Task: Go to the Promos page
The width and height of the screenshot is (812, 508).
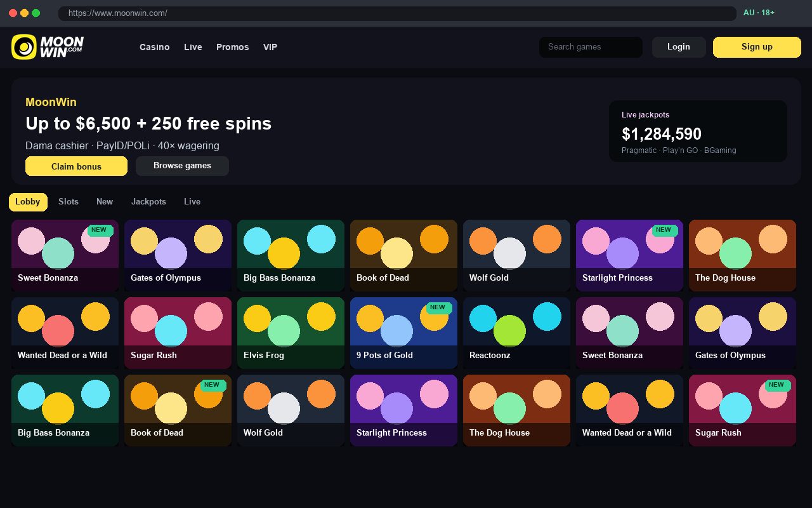Action: click(x=233, y=47)
